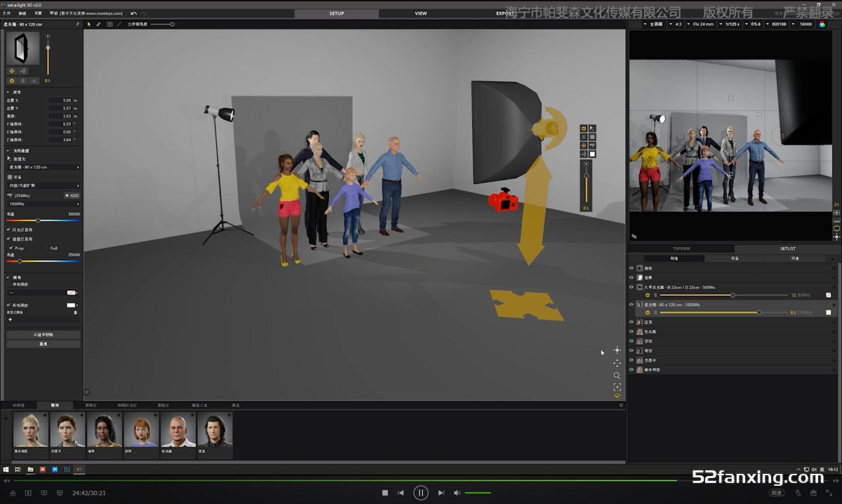This screenshot has width=842, height=504.
Task: Toggle the yellow lamp power icon in properties panel
Action: 11,81
